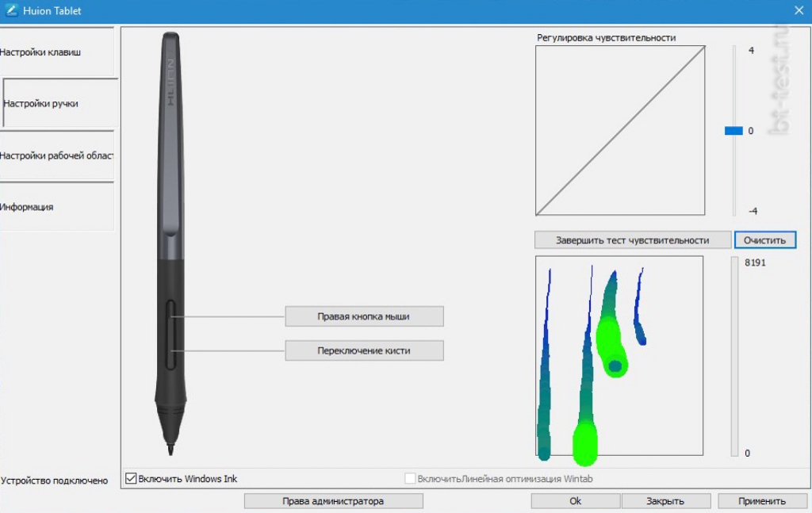
Task: Click the Правая кнопка мыши pen button assignment
Action: (364, 316)
